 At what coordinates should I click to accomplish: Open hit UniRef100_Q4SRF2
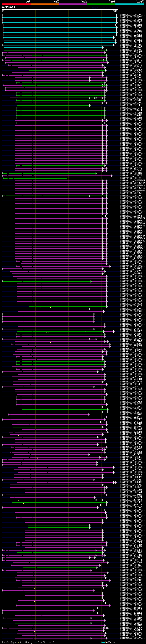pos(131,268)
